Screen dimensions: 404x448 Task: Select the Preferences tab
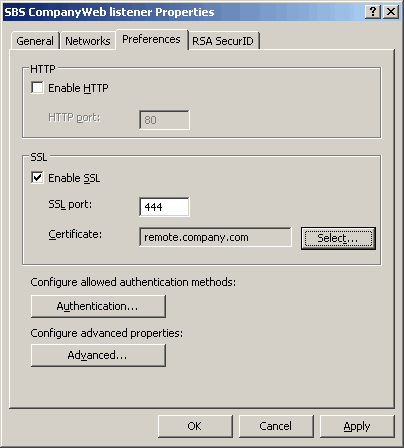click(151, 39)
